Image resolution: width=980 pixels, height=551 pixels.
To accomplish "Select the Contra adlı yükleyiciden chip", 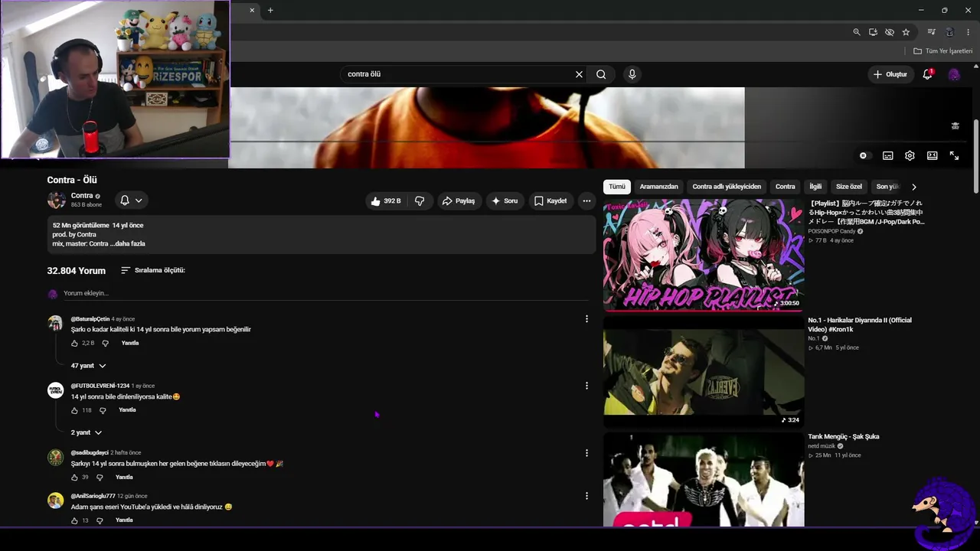I will coord(727,187).
